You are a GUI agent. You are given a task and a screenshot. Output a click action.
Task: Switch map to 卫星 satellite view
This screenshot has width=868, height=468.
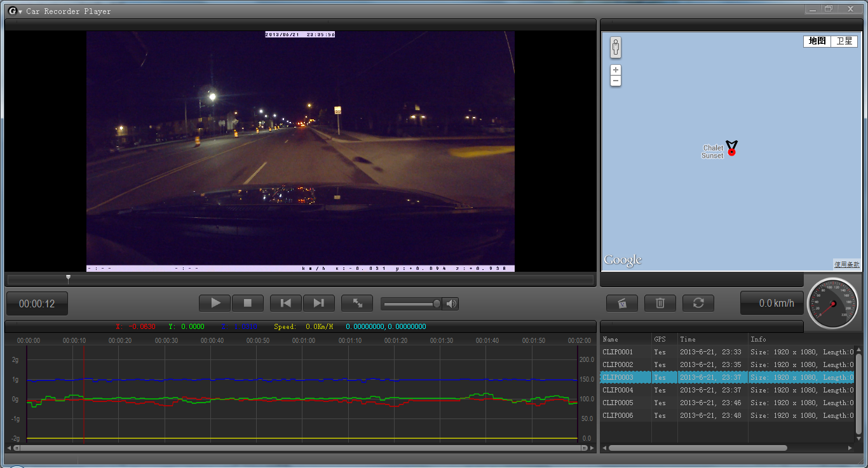point(844,41)
